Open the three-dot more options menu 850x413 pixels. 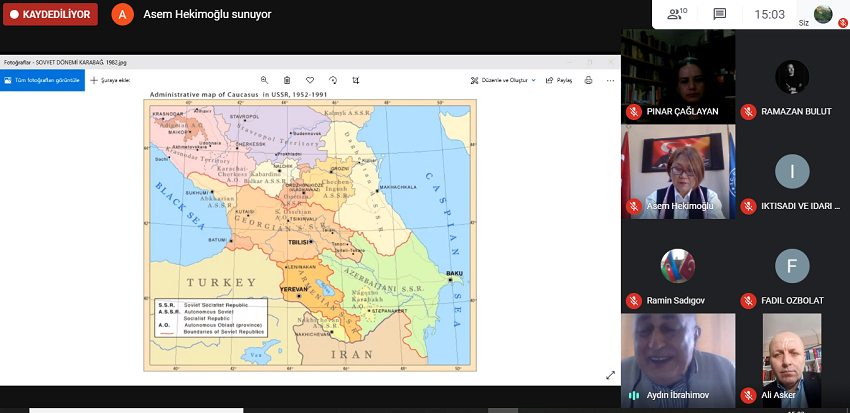point(610,80)
